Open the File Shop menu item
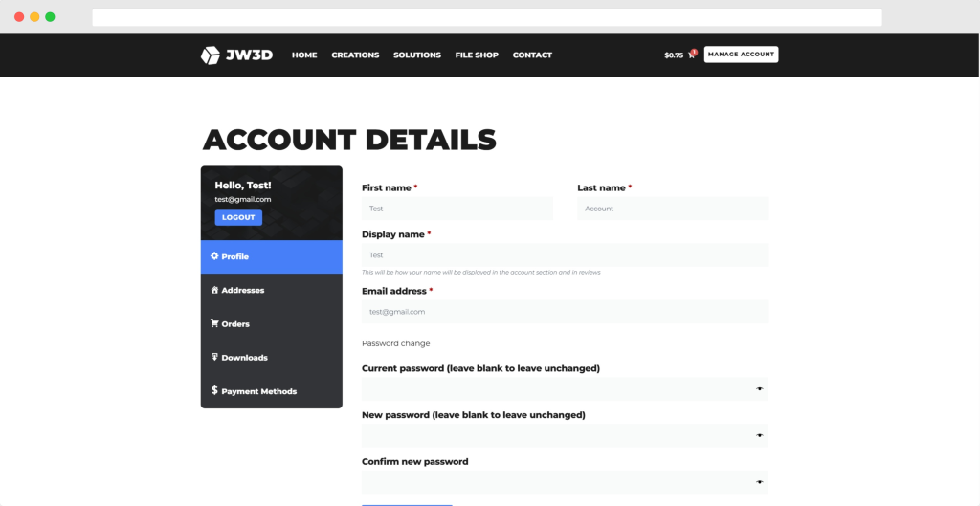The width and height of the screenshot is (980, 506). pyautogui.click(x=477, y=55)
